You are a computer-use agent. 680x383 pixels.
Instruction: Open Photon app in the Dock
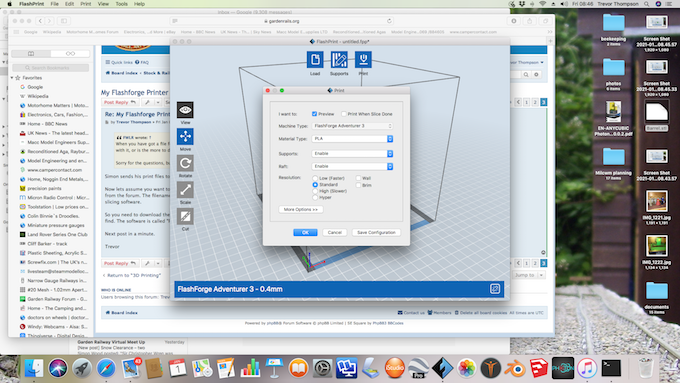[x=563, y=368]
